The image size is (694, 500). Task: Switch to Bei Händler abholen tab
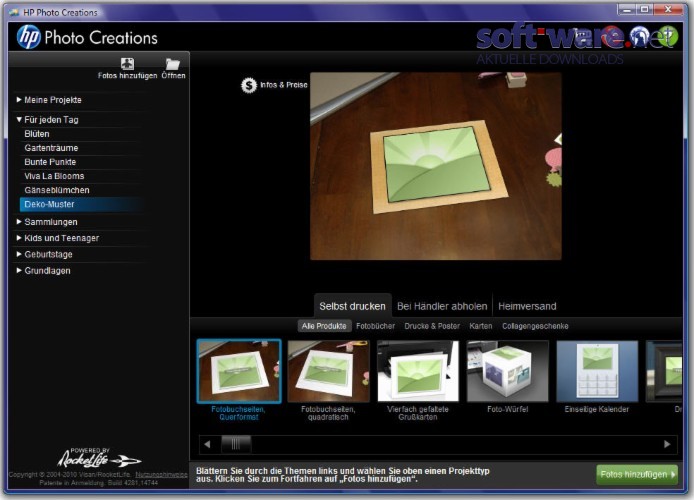(x=442, y=306)
